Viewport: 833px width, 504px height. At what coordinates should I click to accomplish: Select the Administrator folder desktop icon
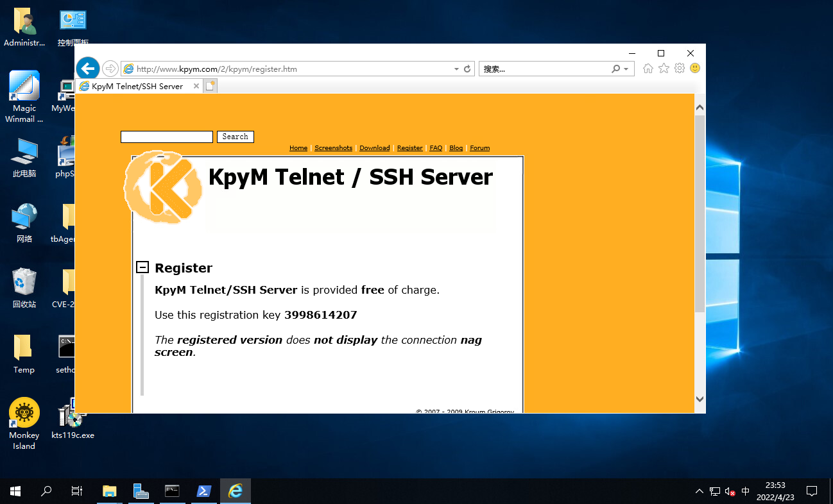coord(24,28)
